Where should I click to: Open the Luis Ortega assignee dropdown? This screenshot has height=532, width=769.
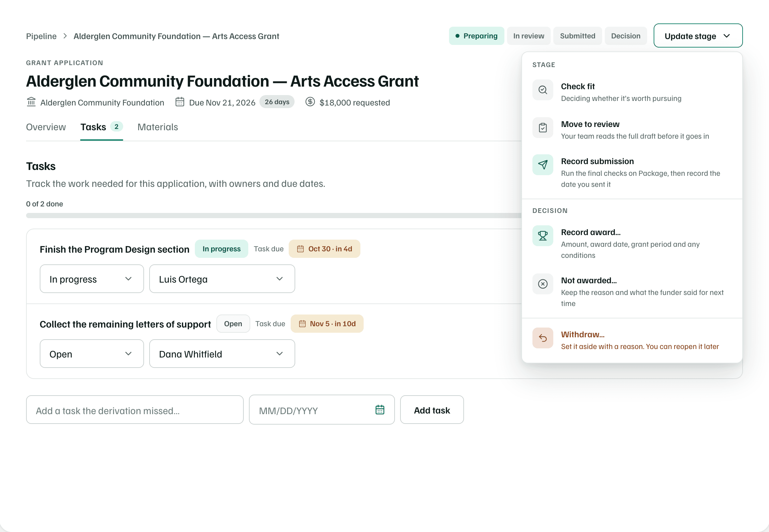(x=222, y=279)
